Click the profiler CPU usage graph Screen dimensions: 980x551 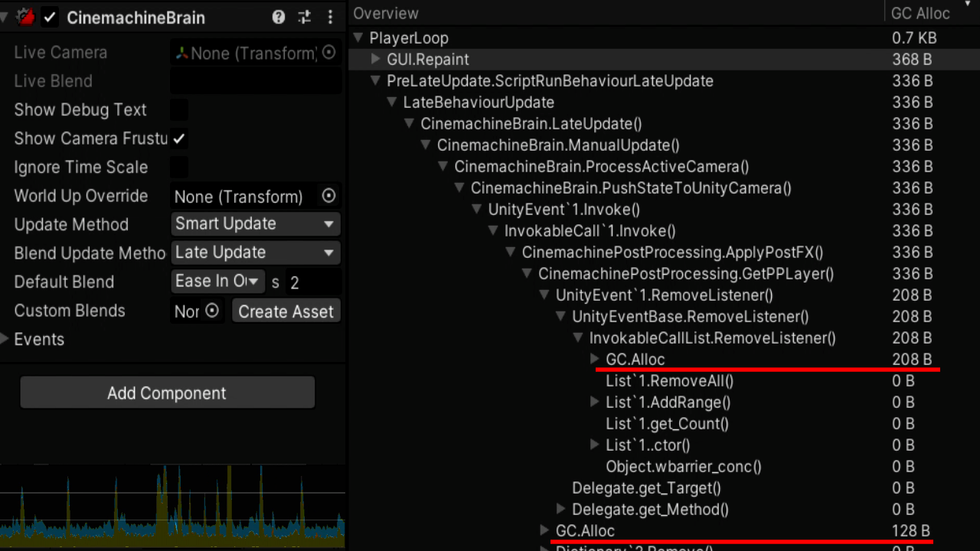click(172, 507)
